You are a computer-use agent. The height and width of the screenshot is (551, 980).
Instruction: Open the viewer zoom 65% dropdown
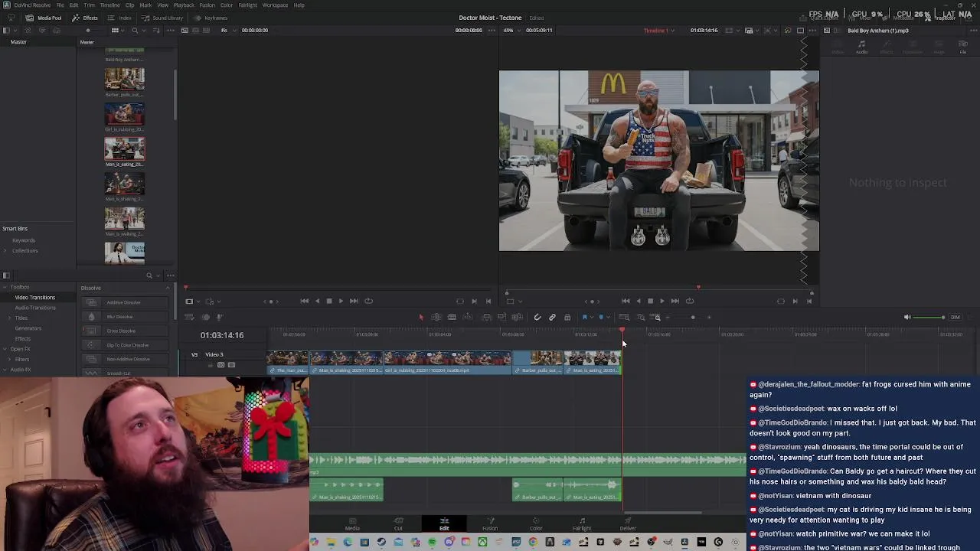tap(512, 30)
